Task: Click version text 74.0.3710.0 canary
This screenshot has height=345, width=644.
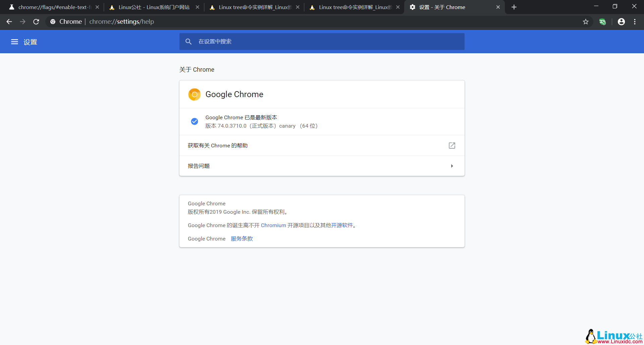Action: point(261,126)
